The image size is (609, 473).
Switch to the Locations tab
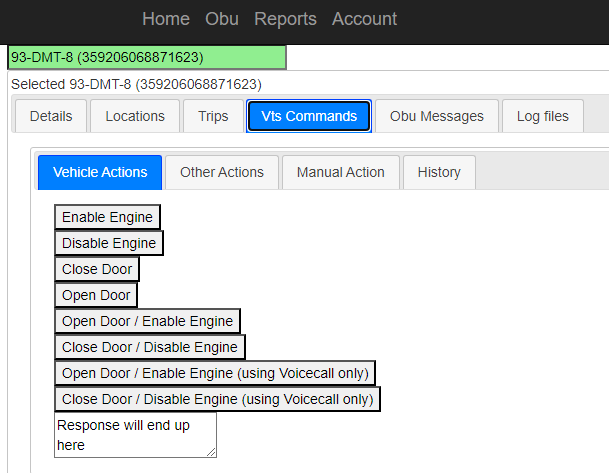[x=135, y=116]
